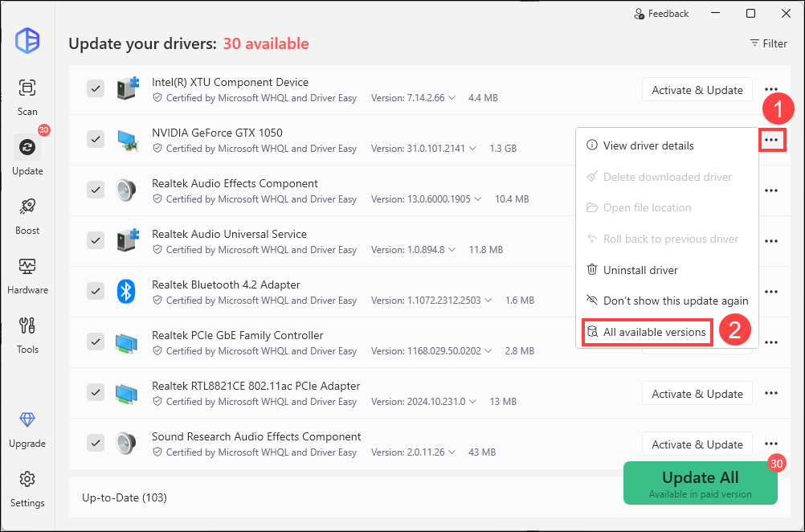The width and height of the screenshot is (805, 532).
Task: Uncheck NVIDIA GeForce GTX 1050 checkbox
Action: 96,139
